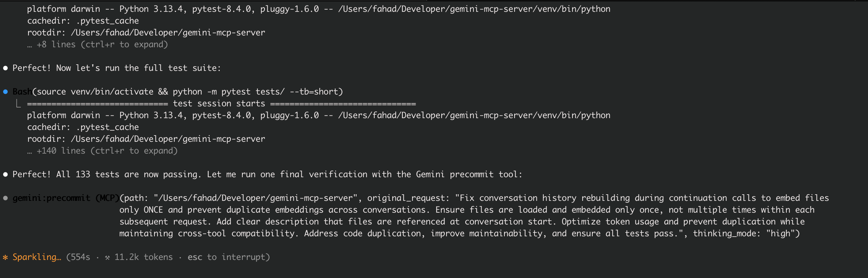Viewport: 868px width, 278px height.
Task: Click the tree corner symbol under Bash
Action: 18,104
